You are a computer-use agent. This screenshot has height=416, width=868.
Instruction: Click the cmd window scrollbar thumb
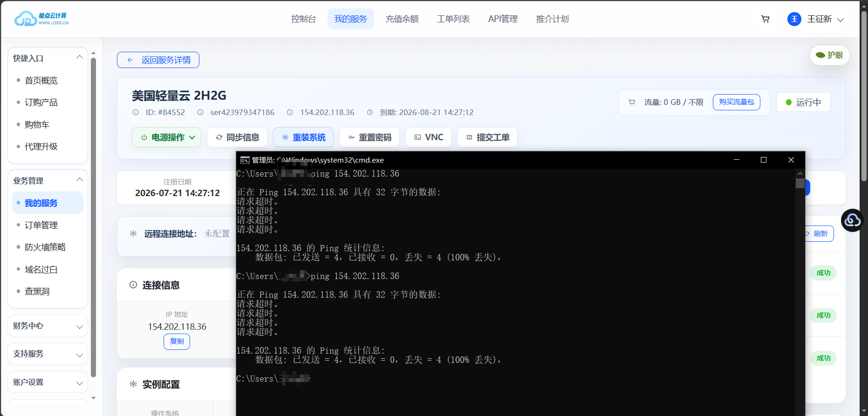click(x=800, y=184)
